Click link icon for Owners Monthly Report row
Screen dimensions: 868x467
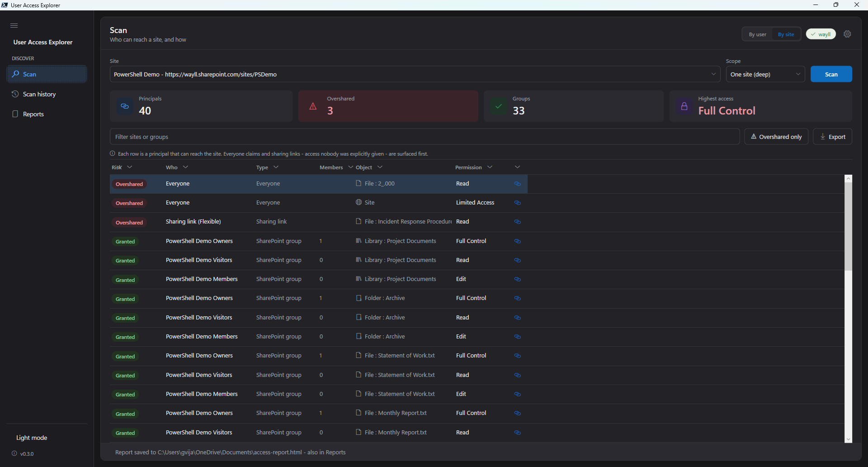coord(518,413)
